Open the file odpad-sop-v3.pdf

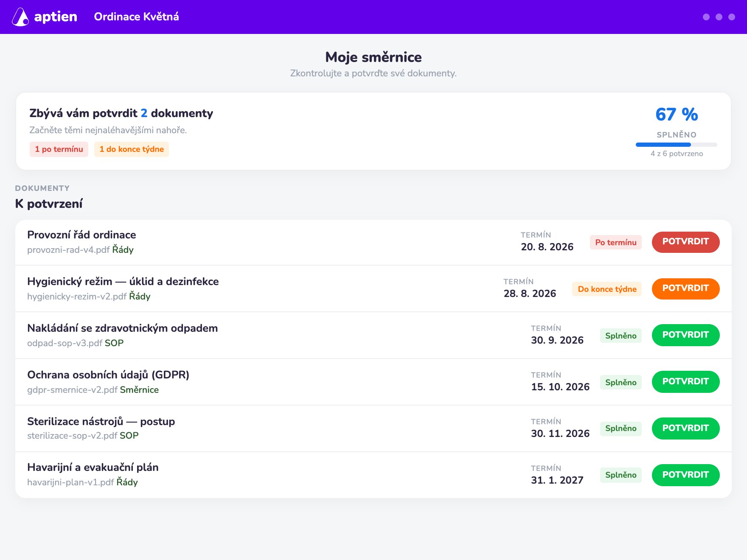(x=65, y=343)
